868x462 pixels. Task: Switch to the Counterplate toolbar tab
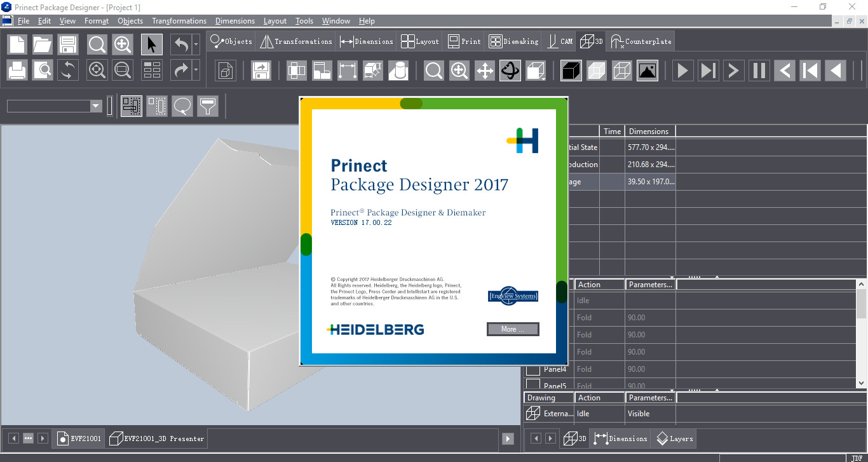(x=641, y=41)
